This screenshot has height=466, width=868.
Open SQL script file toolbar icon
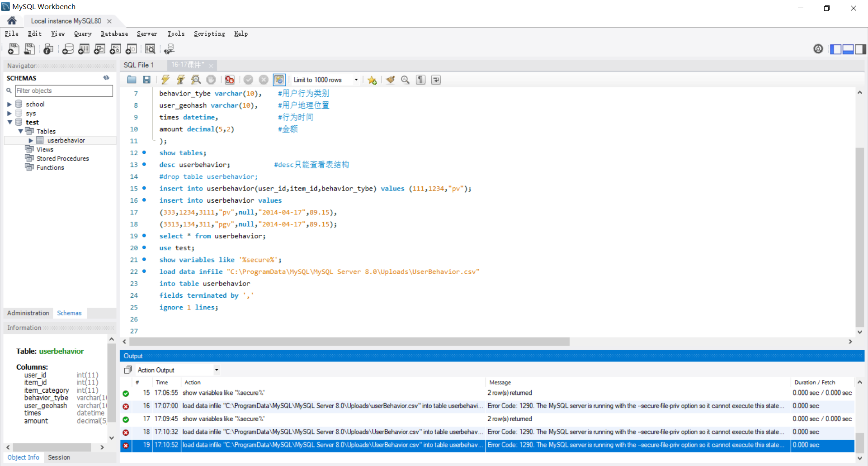tap(29, 49)
